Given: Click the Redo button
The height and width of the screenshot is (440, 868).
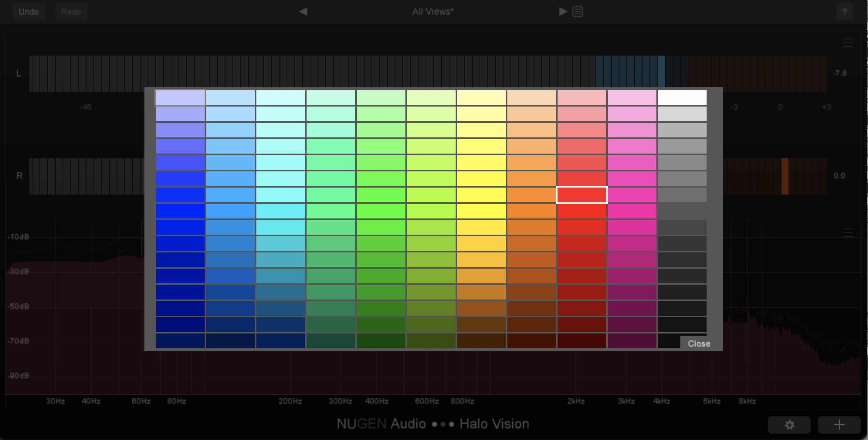Looking at the screenshot, I should click(x=71, y=12).
